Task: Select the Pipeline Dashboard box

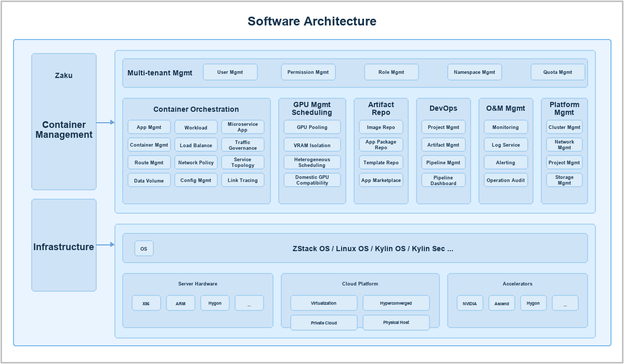Action: click(444, 180)
